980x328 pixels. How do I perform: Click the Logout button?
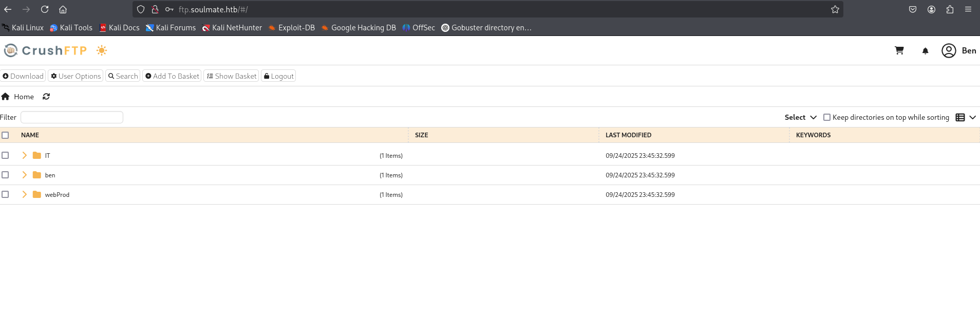278,76
